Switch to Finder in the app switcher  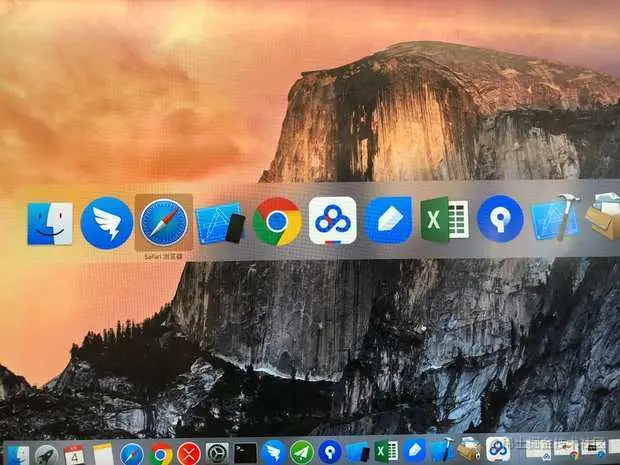pos(50,224)
